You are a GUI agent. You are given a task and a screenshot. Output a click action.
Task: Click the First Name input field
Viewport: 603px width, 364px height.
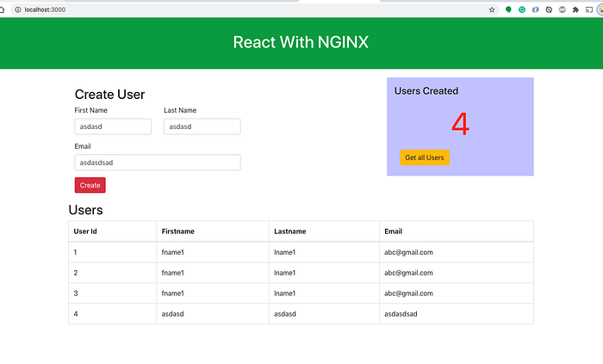tap(113, 126)
